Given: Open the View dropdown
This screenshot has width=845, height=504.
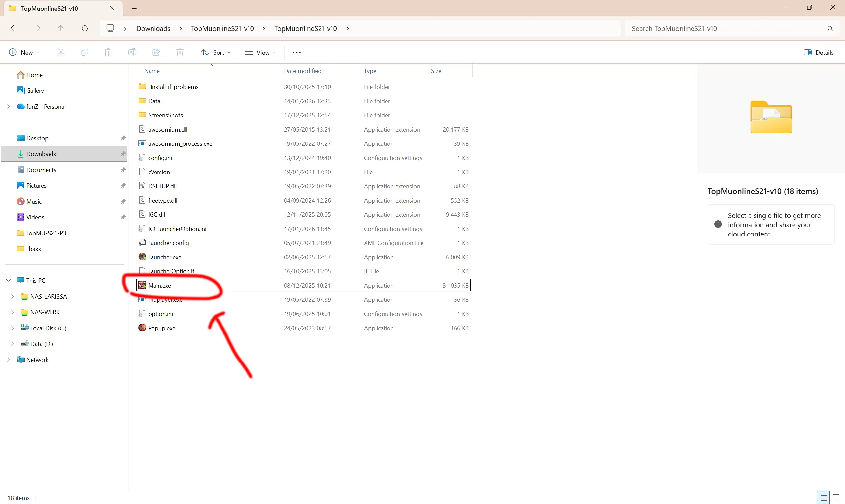Looking at the screenshot, I should tap(260, 52).
